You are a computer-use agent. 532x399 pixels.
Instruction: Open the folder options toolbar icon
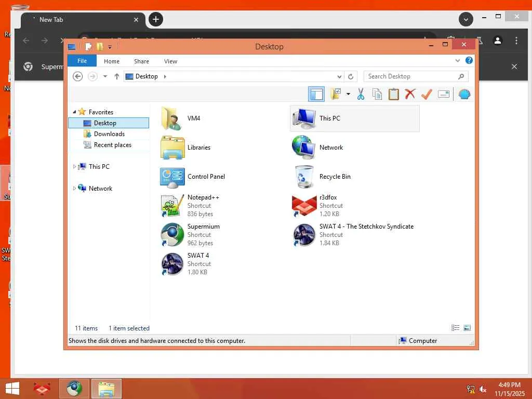tap(336, 94)
